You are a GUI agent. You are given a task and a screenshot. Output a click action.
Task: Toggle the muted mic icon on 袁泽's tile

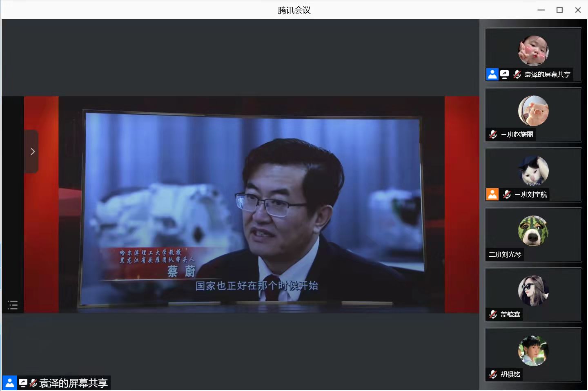517,74
